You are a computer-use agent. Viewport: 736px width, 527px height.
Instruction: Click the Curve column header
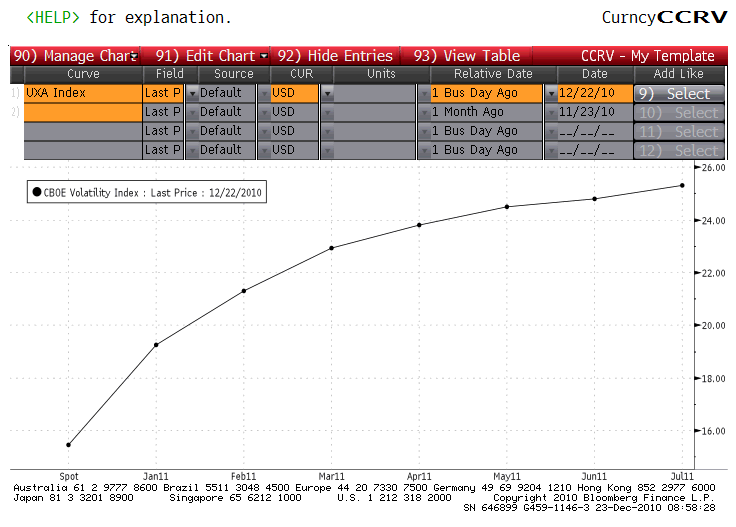(x=83, y=74)
